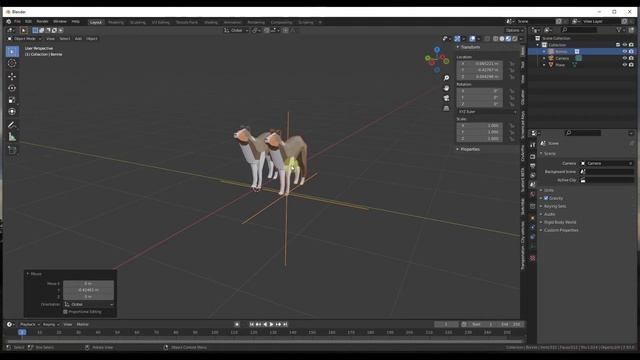Screen dimensions: 640x360
Task: Toggle auto keying record button
Action: coord(237,324)
